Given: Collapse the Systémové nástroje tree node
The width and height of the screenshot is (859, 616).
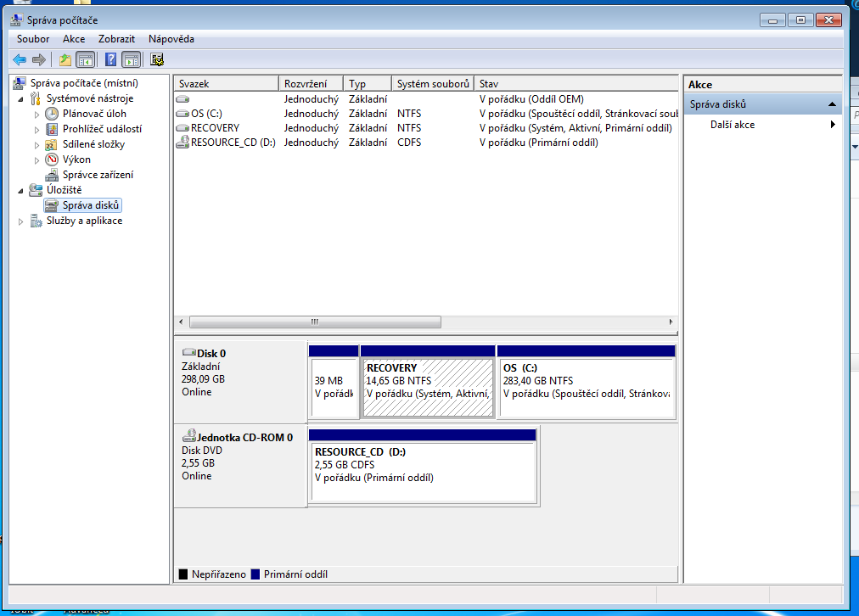Looking at the screenshot, I should pyautogui.click(x=21, y=98).
